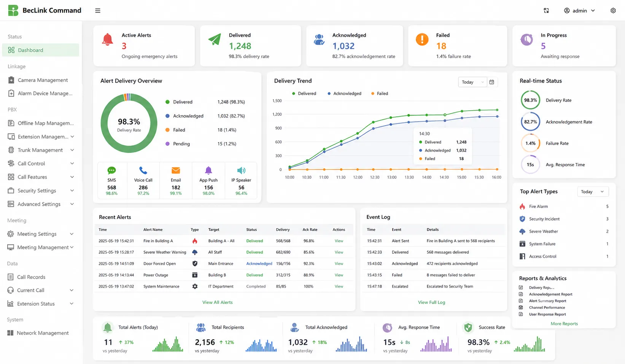Click the View All Alerts link

(217, 302)
